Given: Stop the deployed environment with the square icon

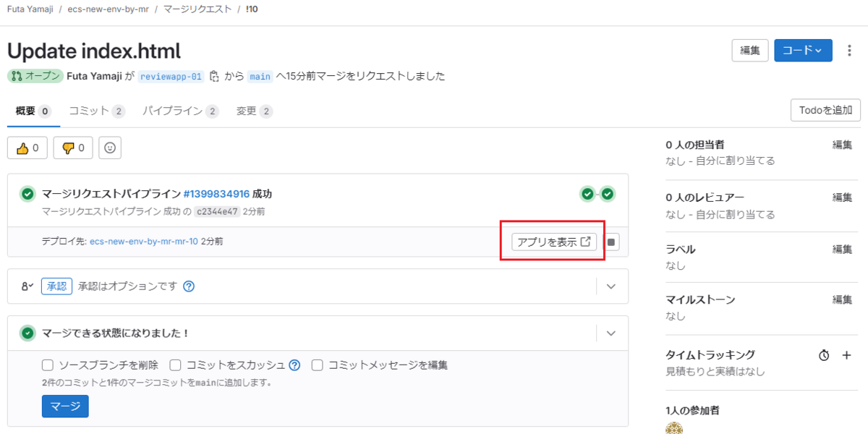Looking at the screenshot, I should [611, 242].
